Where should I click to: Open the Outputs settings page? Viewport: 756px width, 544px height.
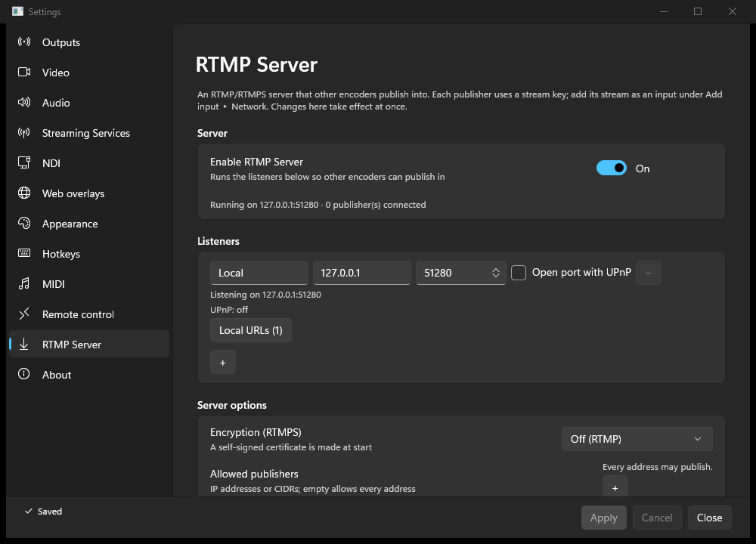pyautogui.click(x=89, y=42)
